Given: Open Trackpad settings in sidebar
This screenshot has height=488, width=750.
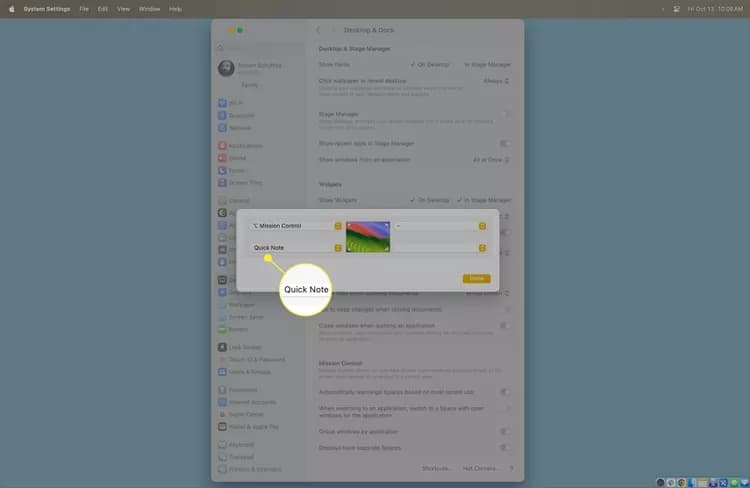Looking at the screenshot, I should tap(236, 457).
